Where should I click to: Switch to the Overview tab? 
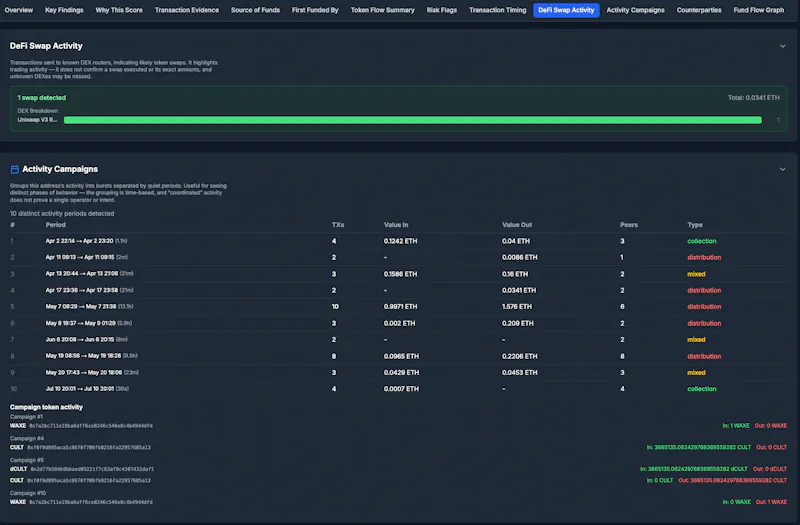19,10
